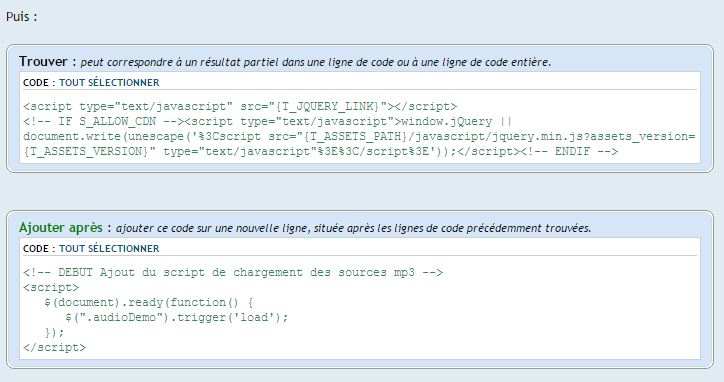The width and height of the screenshot is (724, 382).
Task: Click the '});' closing line of code
Action: pyautogui.click(x=54, y=333)
